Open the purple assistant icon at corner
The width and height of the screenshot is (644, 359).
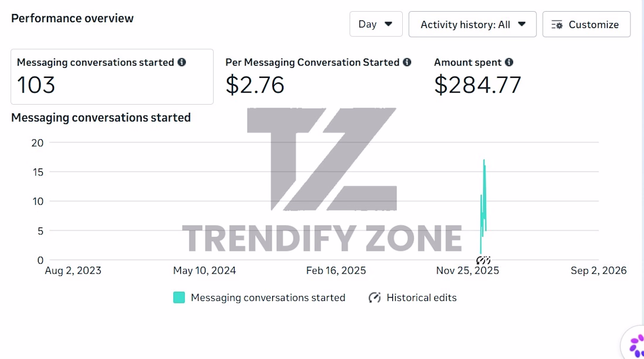636,344
